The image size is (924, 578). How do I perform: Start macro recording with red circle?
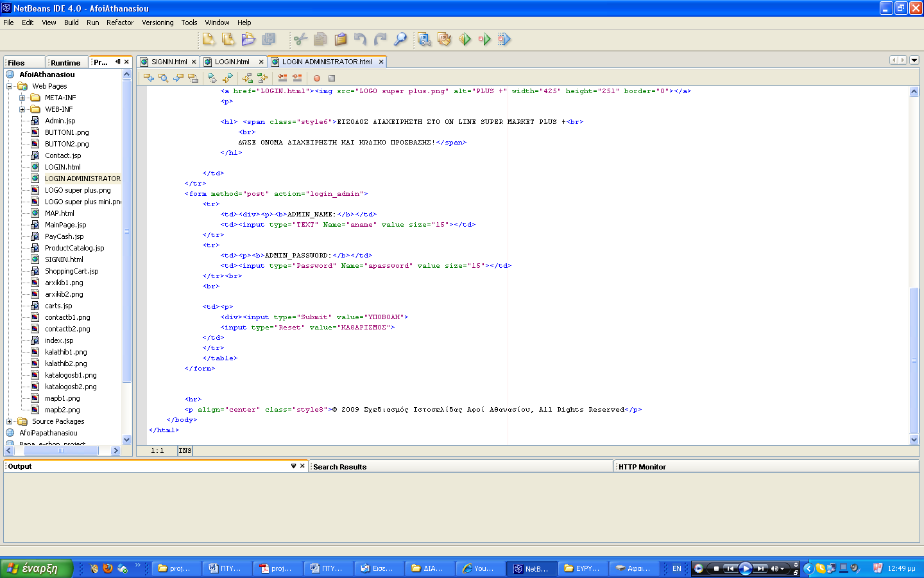[x=317, y=78]
